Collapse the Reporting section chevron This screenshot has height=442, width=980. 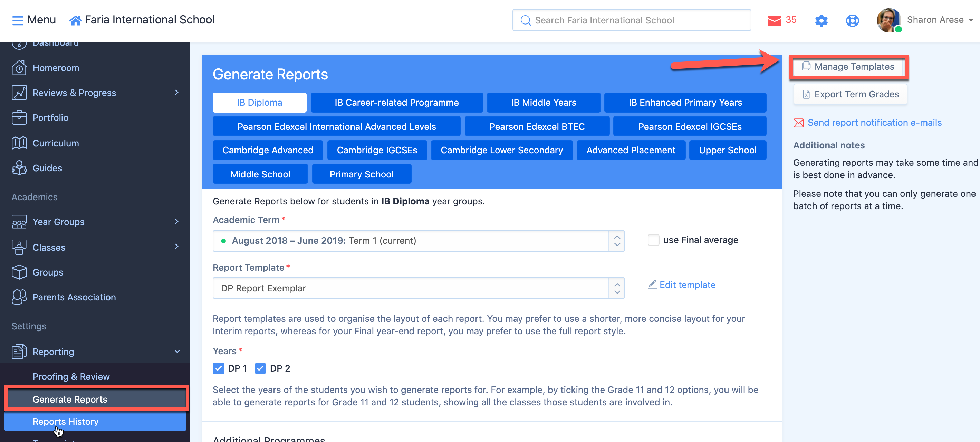[177, 351]
